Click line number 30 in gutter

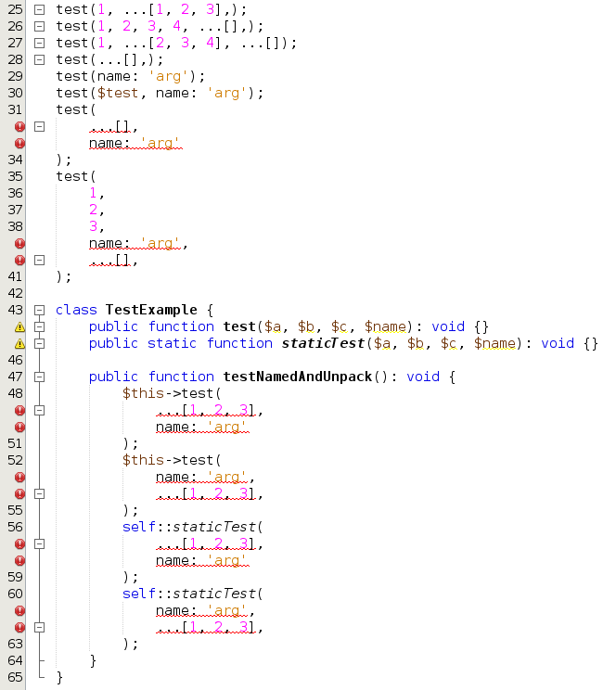pos(15,93)
